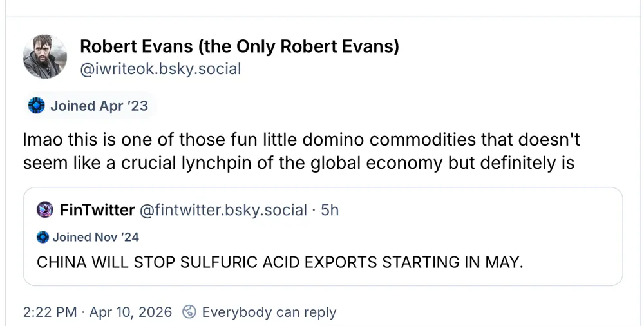
Task: Click the 2:22 PM post time
Action: coord(49,312)
